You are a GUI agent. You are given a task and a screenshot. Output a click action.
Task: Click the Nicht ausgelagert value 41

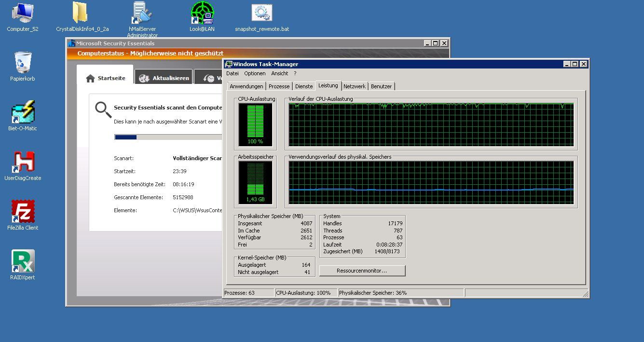pyautogui.click(x=307, y=272)
